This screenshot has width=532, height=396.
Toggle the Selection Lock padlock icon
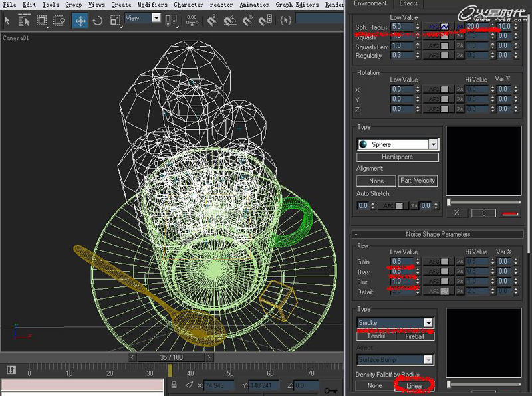click(174, 385)
